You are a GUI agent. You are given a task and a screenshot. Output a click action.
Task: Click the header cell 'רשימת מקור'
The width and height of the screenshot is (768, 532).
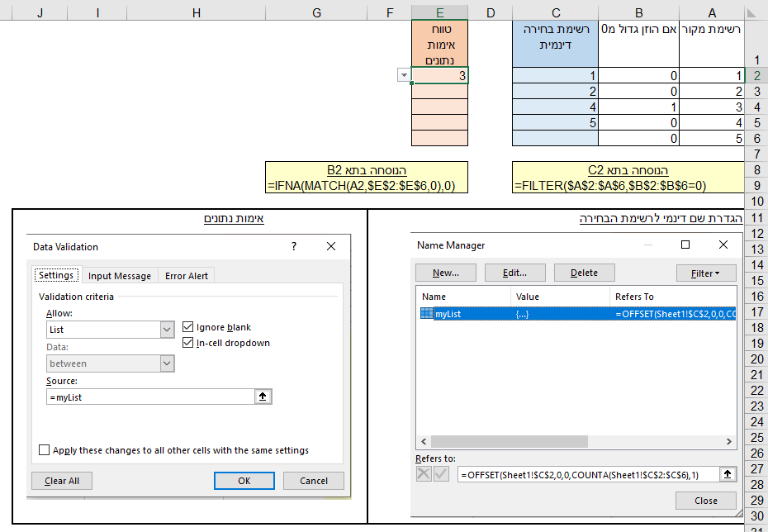click(712, 44)
